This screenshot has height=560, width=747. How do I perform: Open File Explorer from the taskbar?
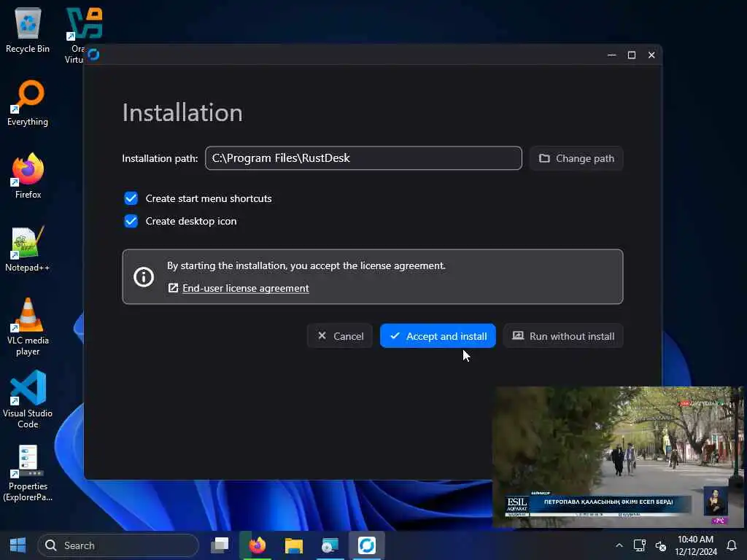[x=293, y=545]
